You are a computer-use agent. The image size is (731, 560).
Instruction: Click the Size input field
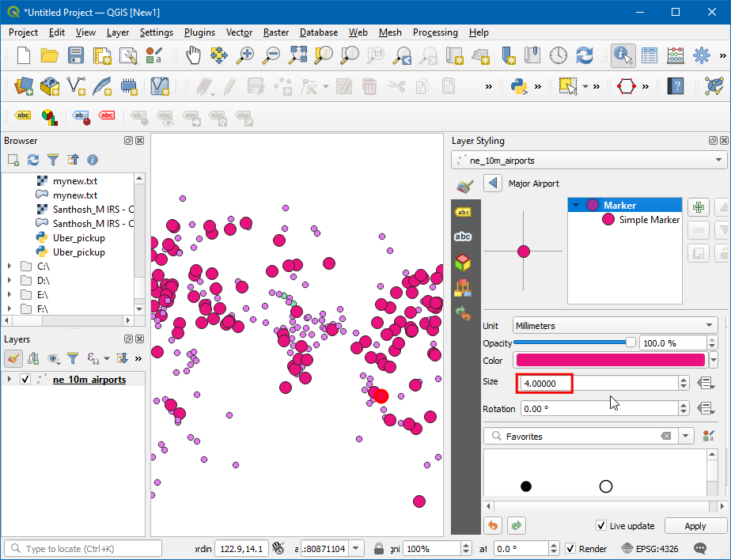click(x=597, y=383)
